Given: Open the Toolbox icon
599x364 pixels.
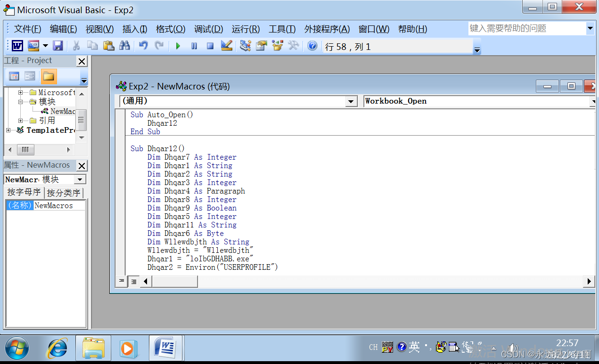Looking at the screenshot, I should tap(294, 46).
